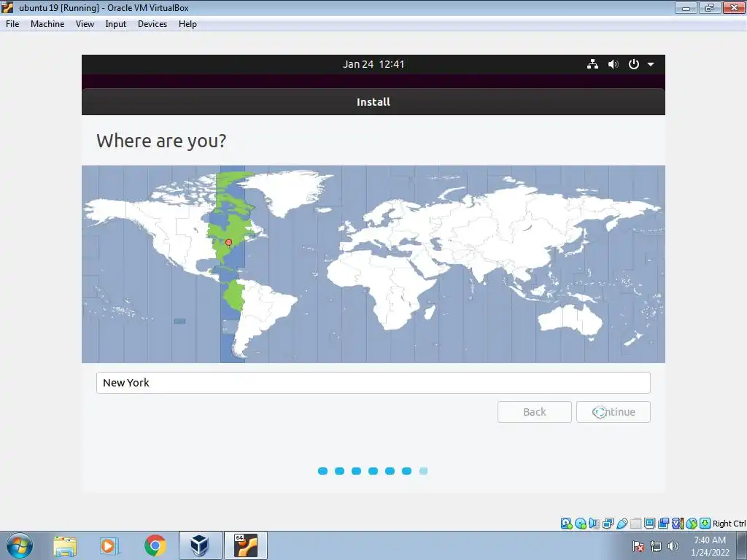
Task: Click the USB devices status indicator
Action: [622, 524]
